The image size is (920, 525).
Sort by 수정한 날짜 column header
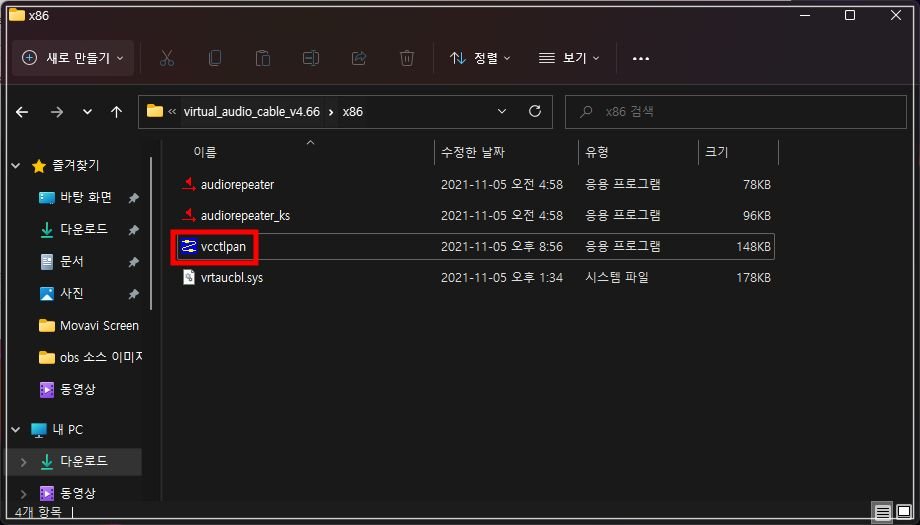pos(472,153)
